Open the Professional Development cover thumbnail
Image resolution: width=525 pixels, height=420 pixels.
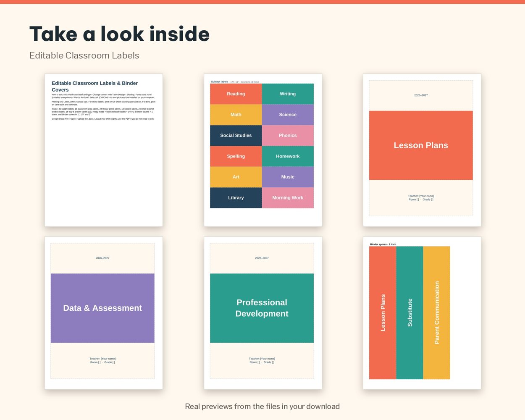(x=263, y=312)
